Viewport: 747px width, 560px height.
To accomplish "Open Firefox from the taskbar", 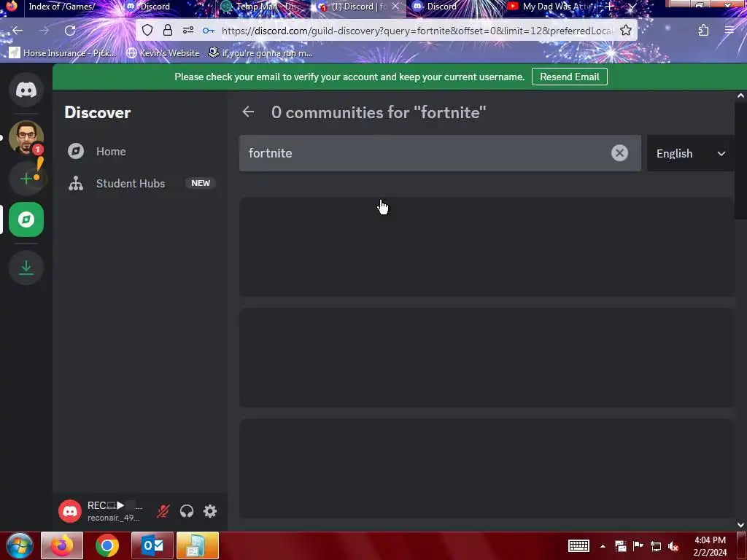I will (62, 545).
